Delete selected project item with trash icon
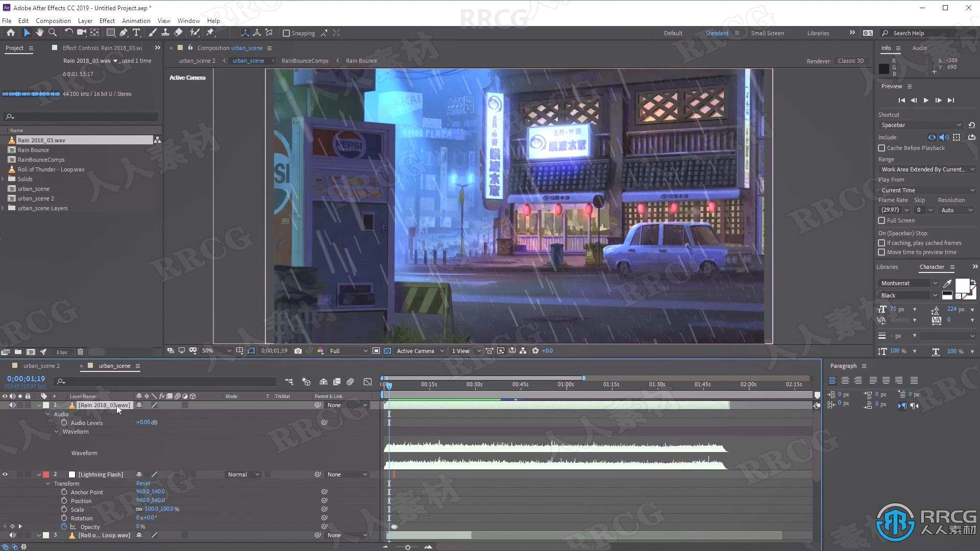This screenshot has width=980, height=551. point(80,352)
